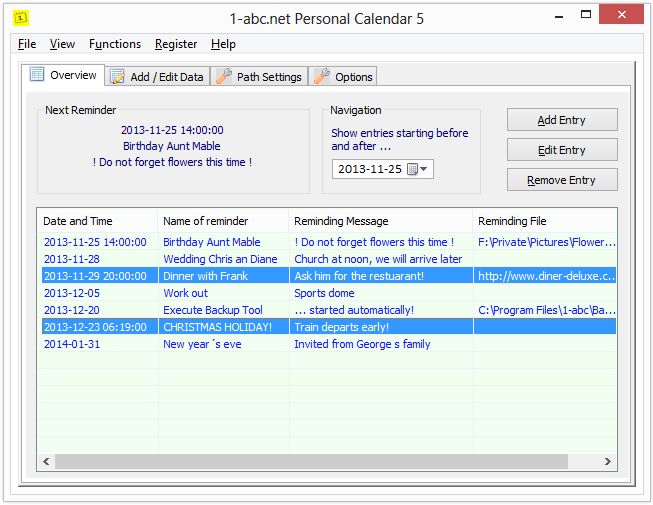Click the Add Entry button
The height and width of the screenshot is (505, 653).
(x=562, y=120)
